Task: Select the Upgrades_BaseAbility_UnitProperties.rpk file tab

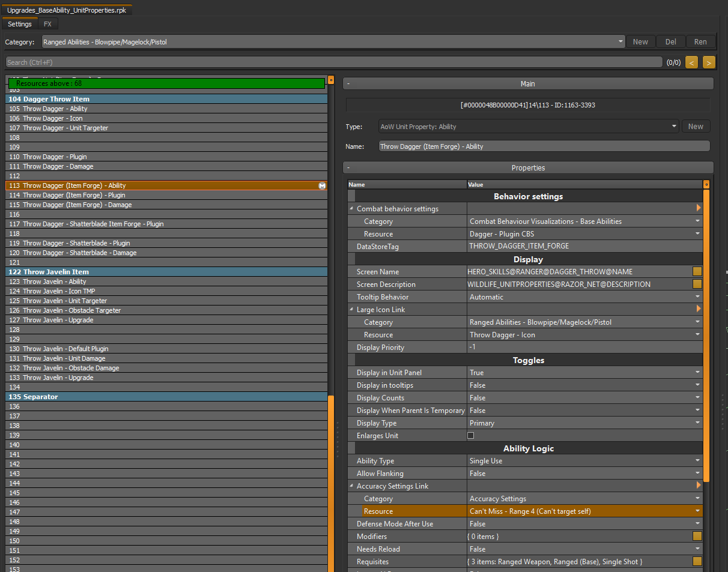Action: pyautogui.click(x=67, y=10)
